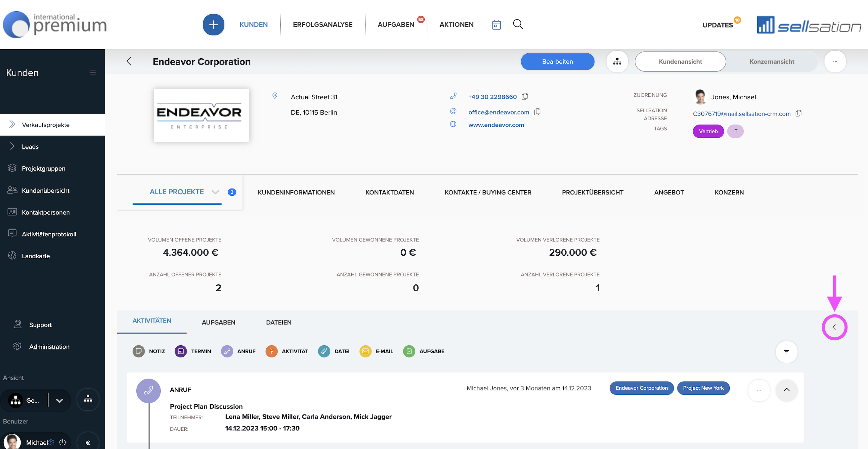Image resolution: width=868 pixels, height=449 pixels.
Task: Collapse the Anruf activity card
Action: click(786, 390)
